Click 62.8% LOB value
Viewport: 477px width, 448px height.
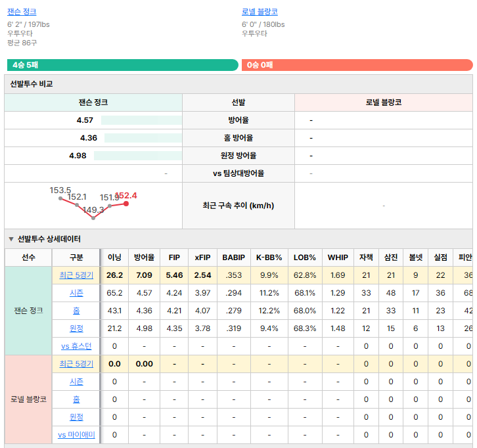pos(305,275)
